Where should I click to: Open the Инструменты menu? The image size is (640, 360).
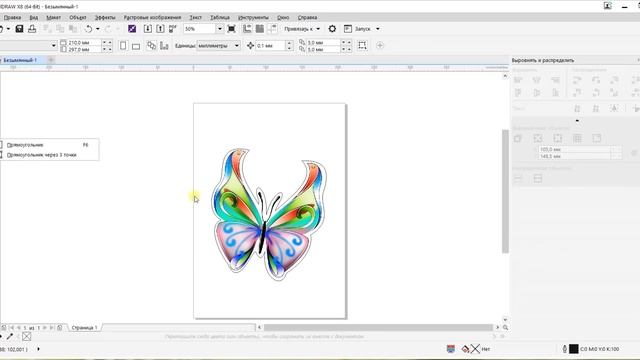(253, 18)
